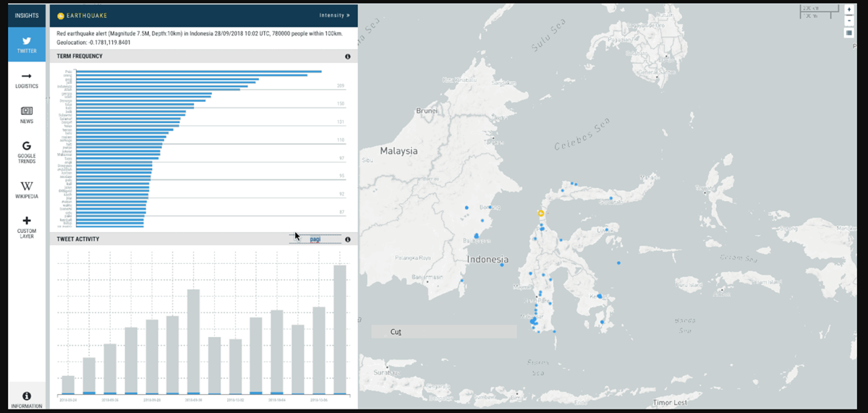
Task: Click the gray 'Cut' box on map
Action: click(x=443, y=331)
